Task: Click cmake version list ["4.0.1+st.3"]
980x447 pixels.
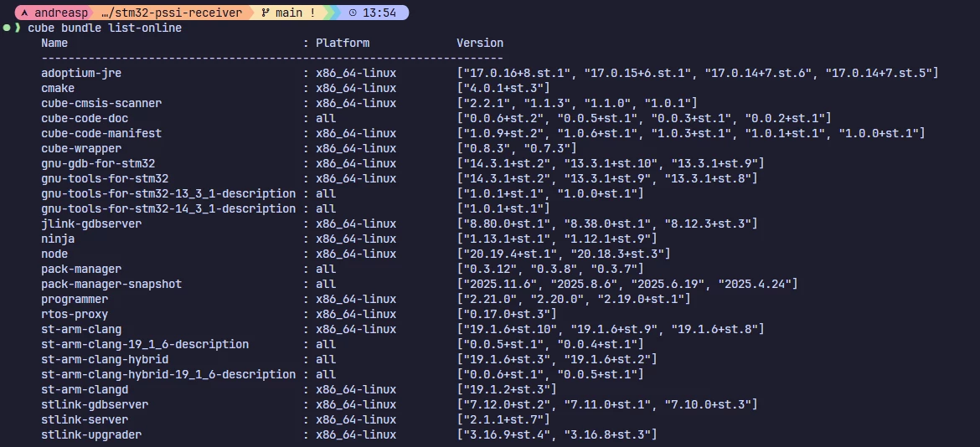Action: point(503,88)
